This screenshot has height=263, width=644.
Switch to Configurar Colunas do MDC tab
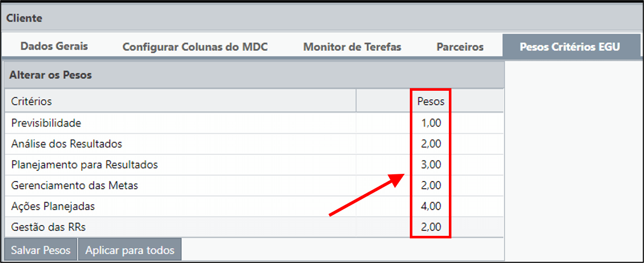coord(195,47)
